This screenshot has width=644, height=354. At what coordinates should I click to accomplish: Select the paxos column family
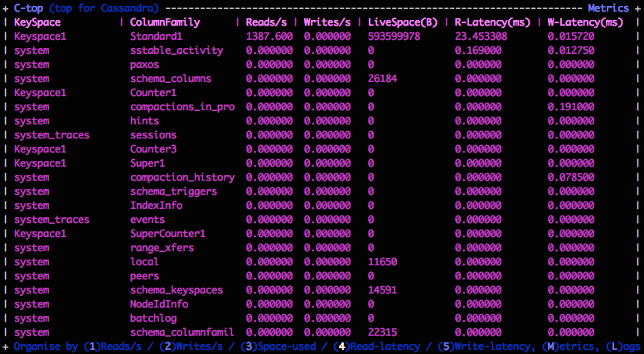[x=144, y=65]
